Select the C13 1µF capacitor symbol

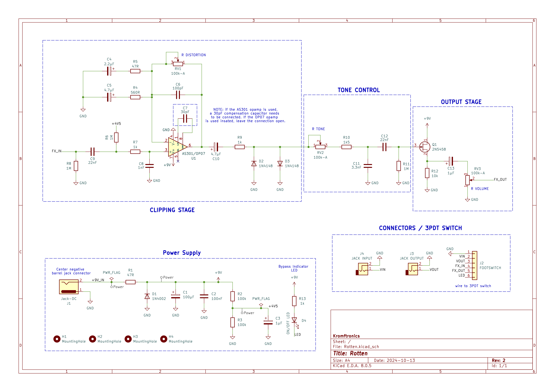[x=451, y=161]
